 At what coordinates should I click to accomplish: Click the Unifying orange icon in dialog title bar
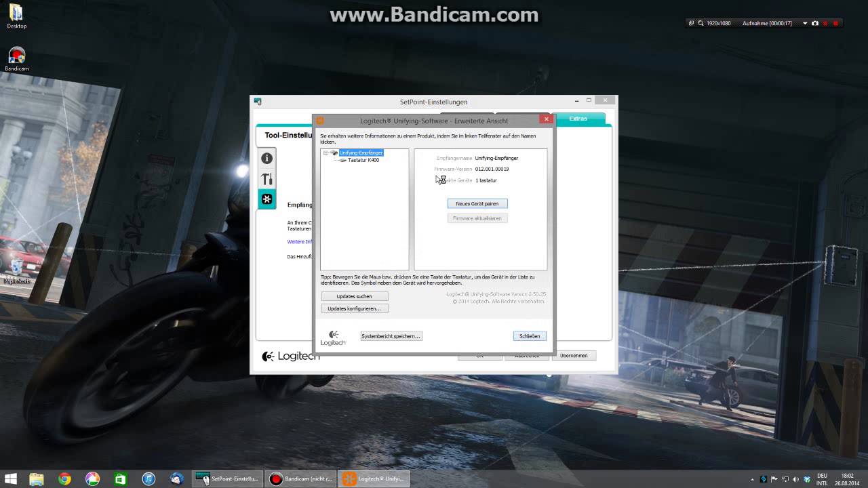point(320,121)
